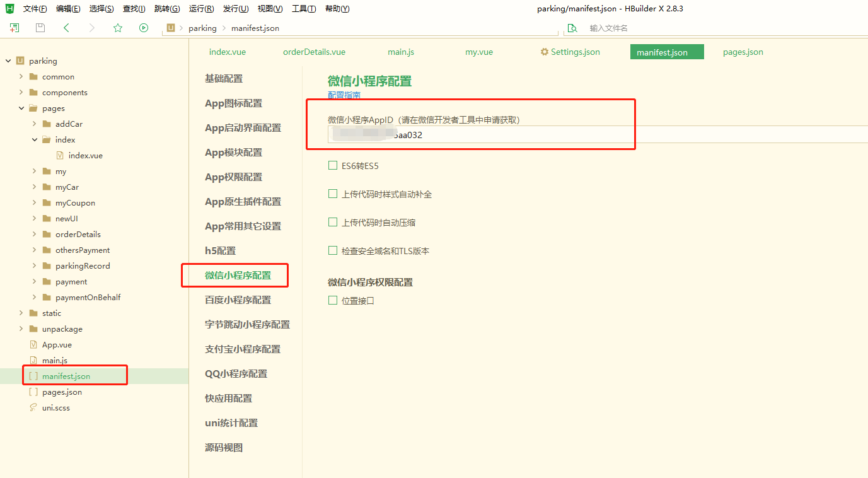868x478 pixels.
Task: Expand the addCar folder
Action: coord(34,124)
